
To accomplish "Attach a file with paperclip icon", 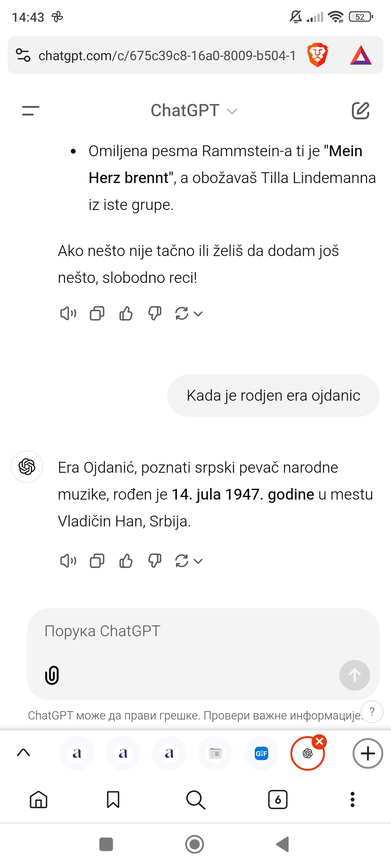I will pyautogui.click(x=52, y=675).
